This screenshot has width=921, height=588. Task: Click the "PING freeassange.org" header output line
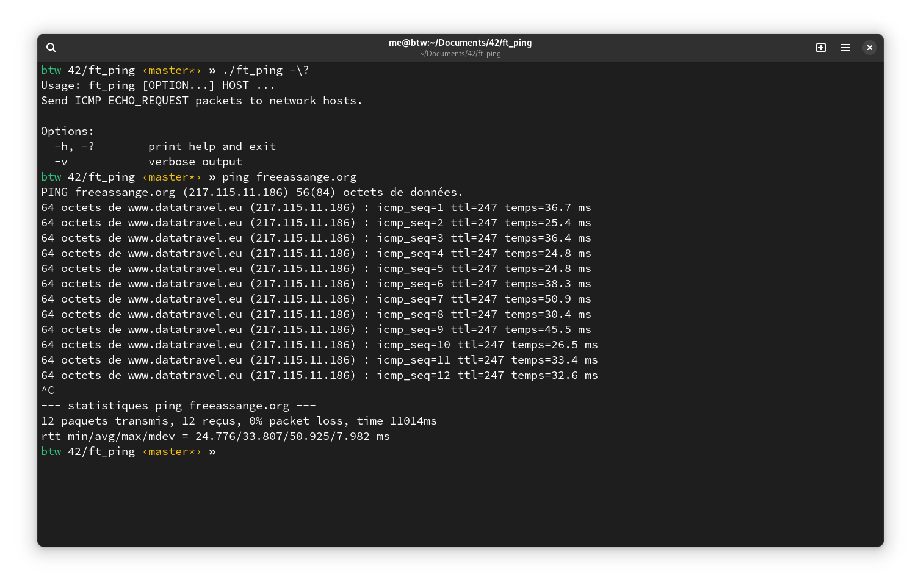(251, 192)
